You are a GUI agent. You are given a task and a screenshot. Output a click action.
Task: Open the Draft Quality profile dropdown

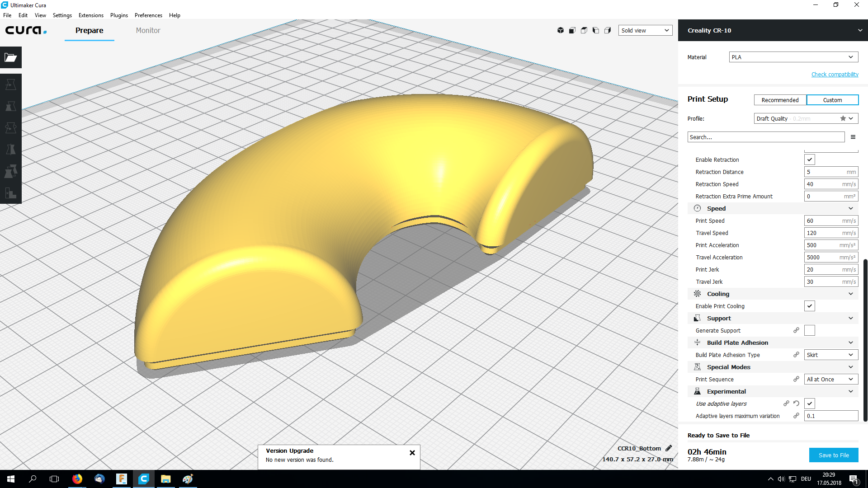(806, 118)
